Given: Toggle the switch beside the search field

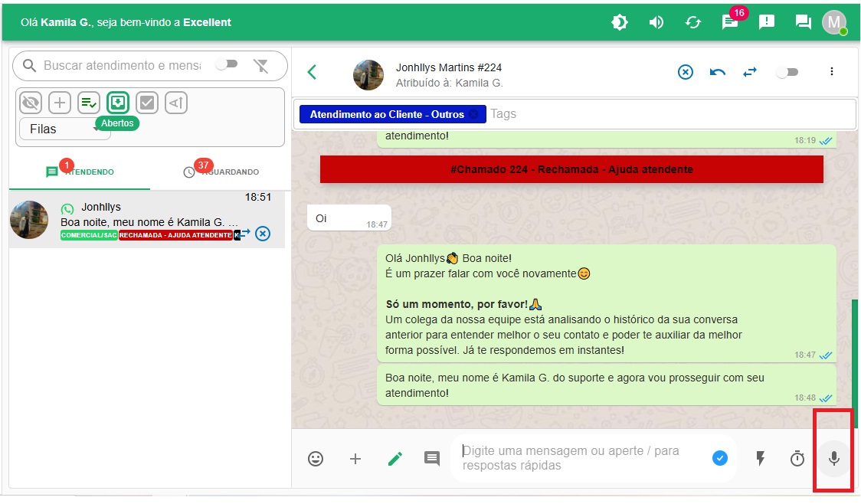Looking at the screenshot, I should point(226,64).
